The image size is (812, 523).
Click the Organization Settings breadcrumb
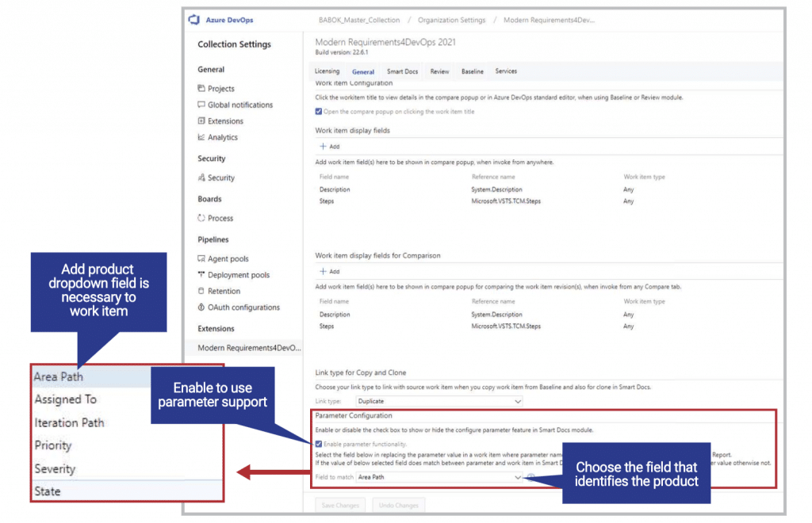(x=451, y=20)
